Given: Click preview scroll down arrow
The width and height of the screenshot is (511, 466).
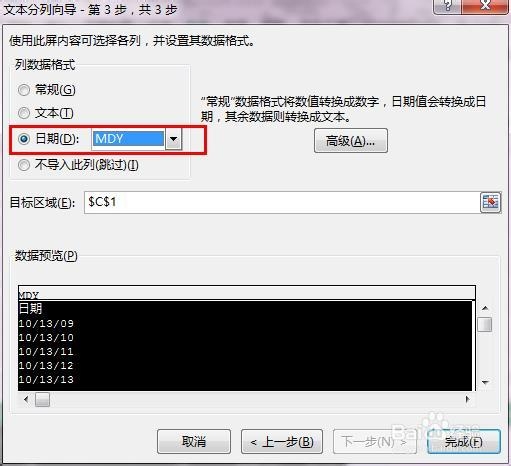Looking at the screenshot, I should 485,382.
